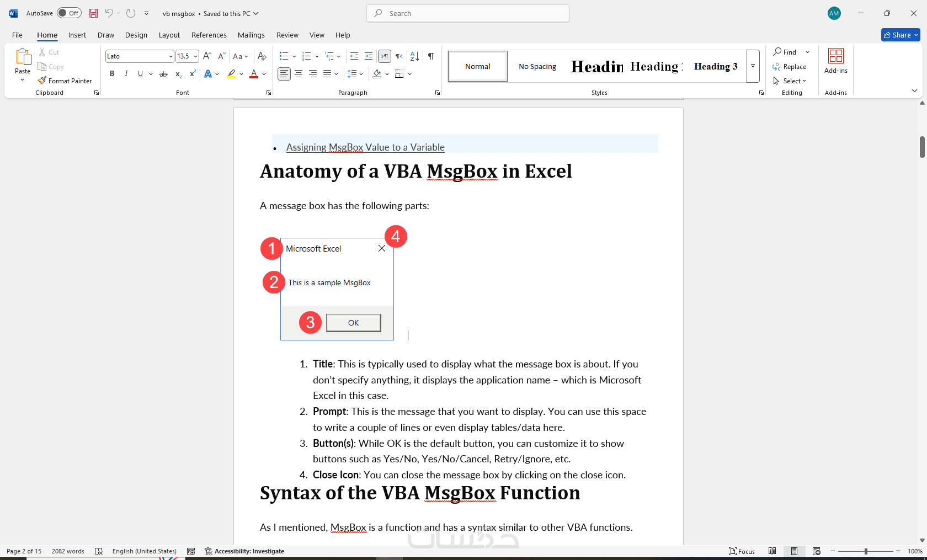Click the Paste clipboard icon

click(23, 57)
